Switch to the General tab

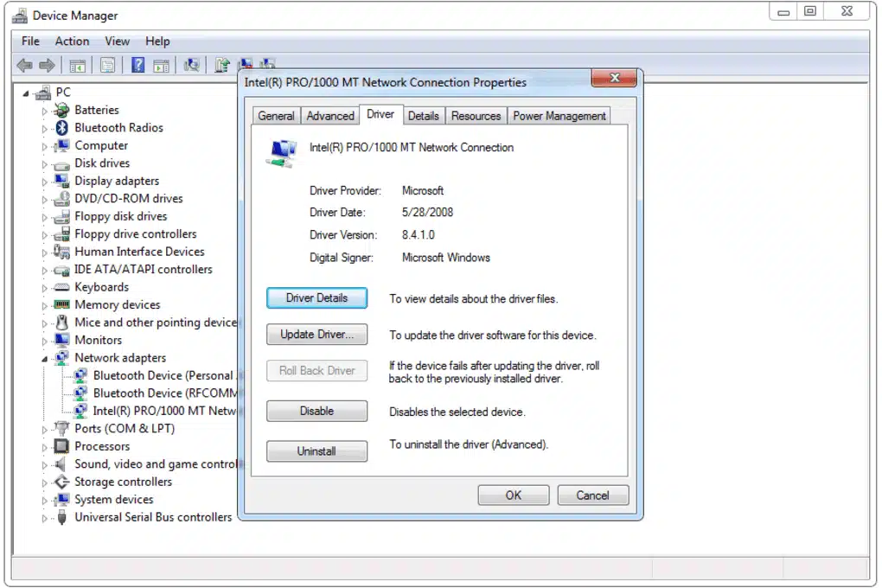pos(276,116)
